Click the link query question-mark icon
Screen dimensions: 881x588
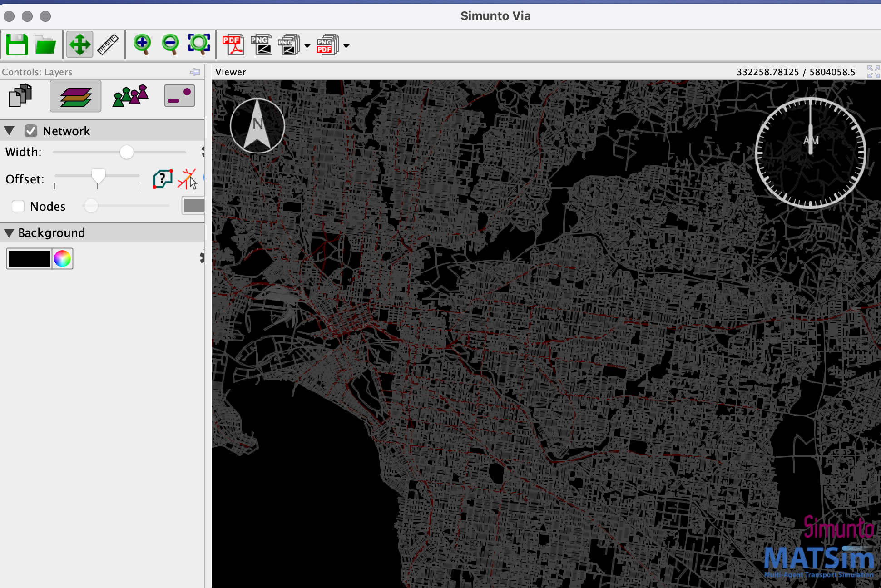[163, 178]
